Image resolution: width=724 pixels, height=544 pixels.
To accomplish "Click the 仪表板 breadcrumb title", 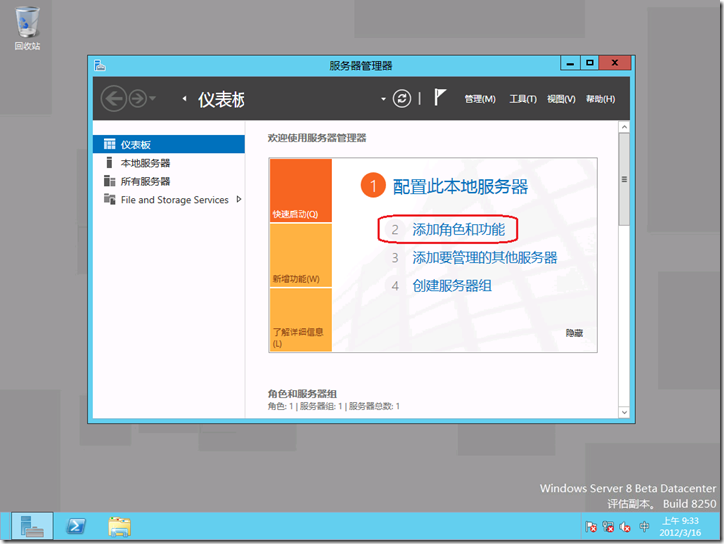I will coord(221,99).
